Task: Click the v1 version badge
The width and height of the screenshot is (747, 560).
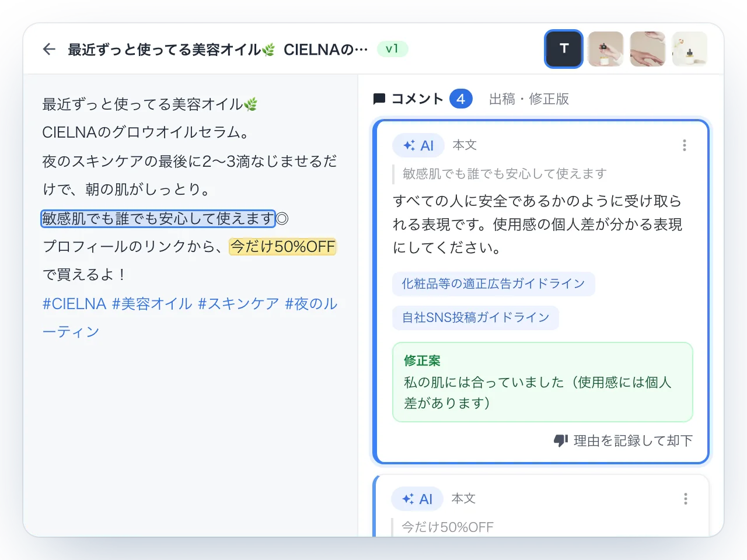Action: pyautogui.click(x=392, y=49)
